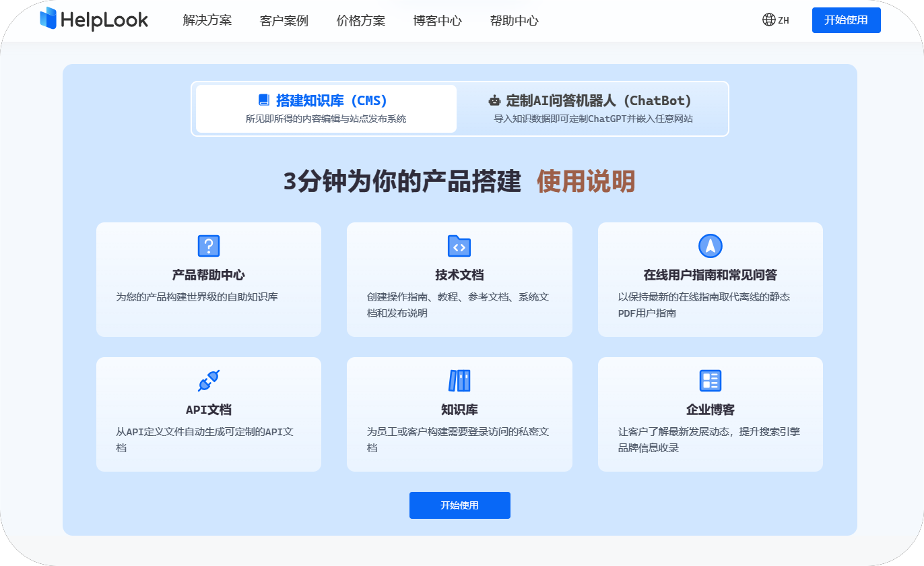
Task: Go to 价格方案 page
Action: click(361, 20)
